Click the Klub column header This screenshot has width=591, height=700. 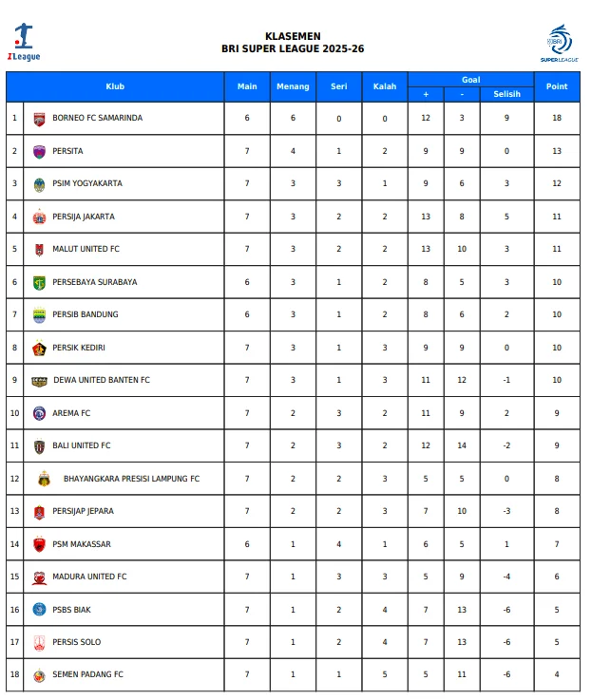[115, 86]
